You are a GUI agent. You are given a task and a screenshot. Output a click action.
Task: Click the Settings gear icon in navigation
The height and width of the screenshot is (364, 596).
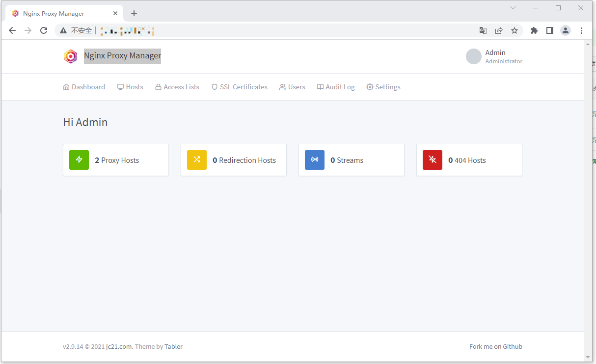[x=370, y=87]
